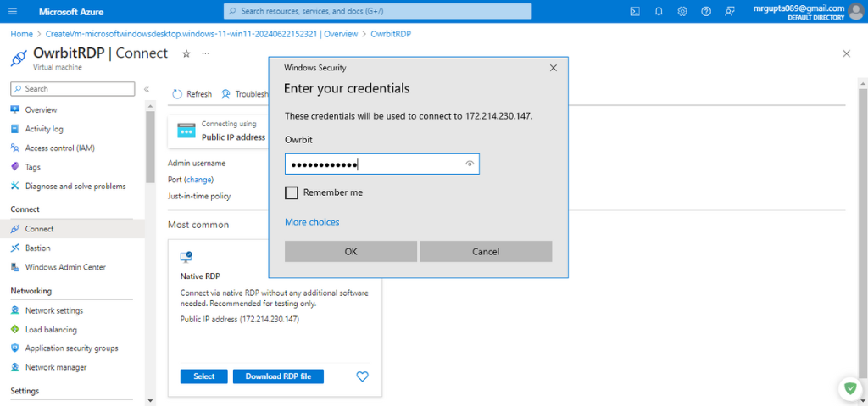Click OK in Windows Security dialog

351,251
